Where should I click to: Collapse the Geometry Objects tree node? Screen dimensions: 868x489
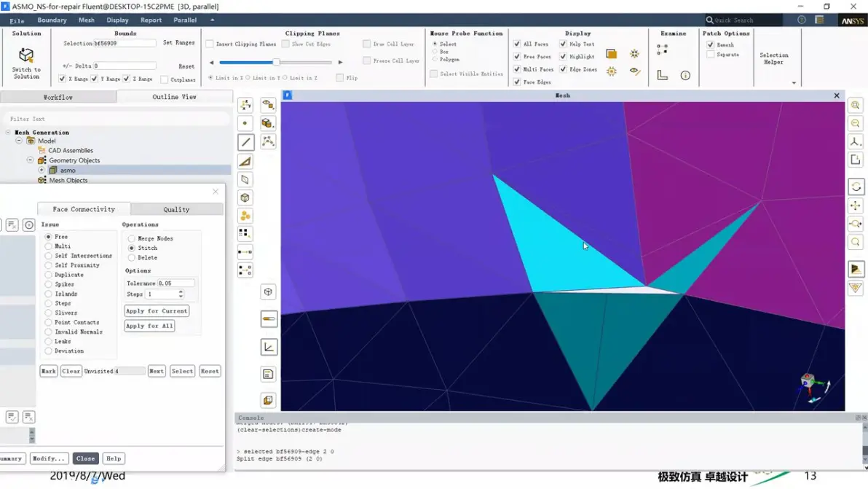tap(31, 160)
